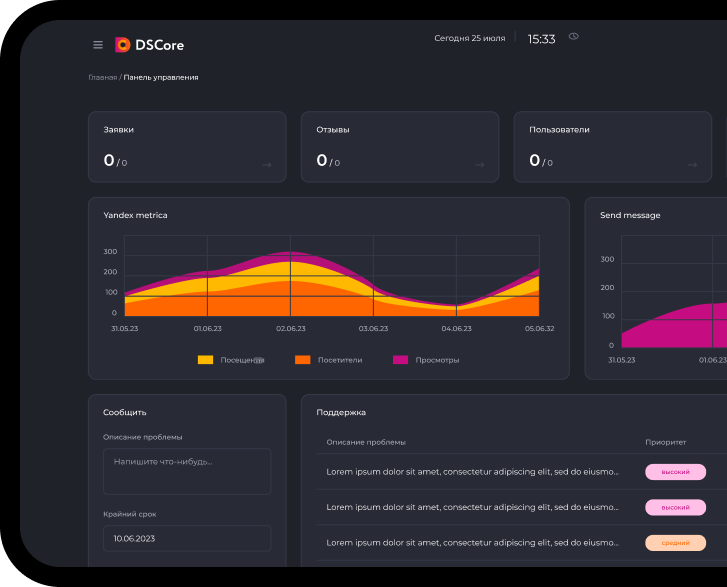This screenshot has height=587, width=727.
Task: Open the hamburger menu
Action: (98, 45)
